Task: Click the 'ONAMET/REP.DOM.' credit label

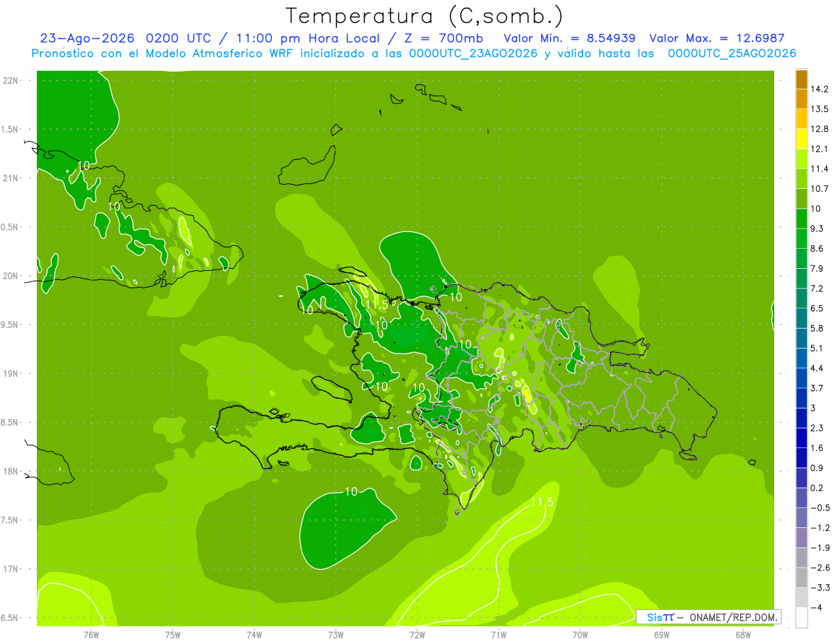Action: click(x=733, y=617)
